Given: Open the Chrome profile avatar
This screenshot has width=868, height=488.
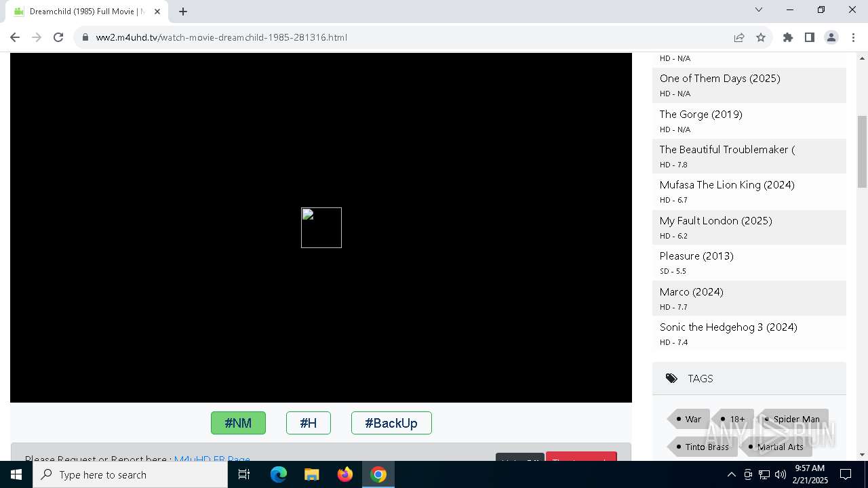Looking at the screenshot, I should [x=831, y=37].
